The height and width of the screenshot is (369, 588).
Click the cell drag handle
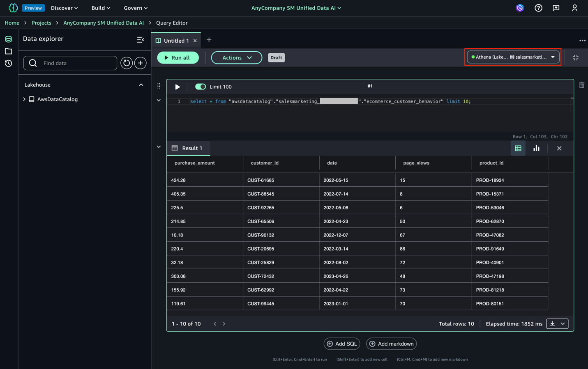pos(159,86)
